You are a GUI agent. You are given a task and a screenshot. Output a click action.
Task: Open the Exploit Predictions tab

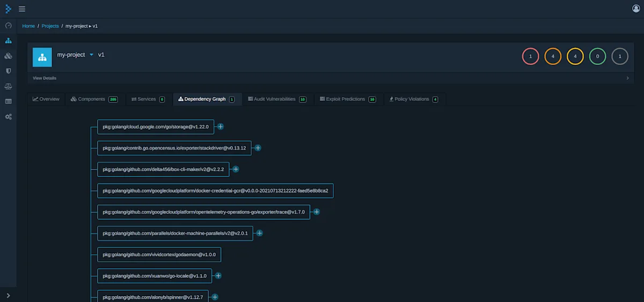[348, 99]
